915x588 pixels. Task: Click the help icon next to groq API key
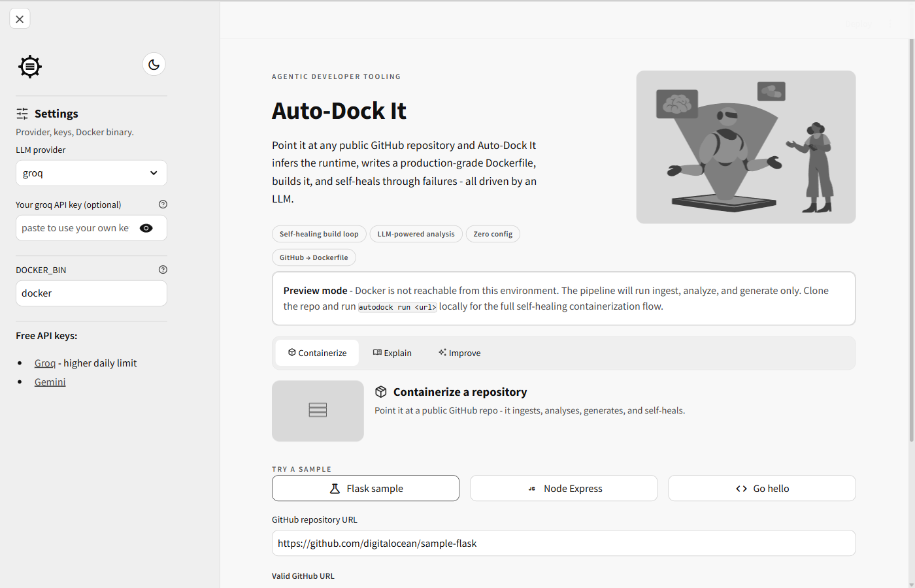[x=163, y=204]
